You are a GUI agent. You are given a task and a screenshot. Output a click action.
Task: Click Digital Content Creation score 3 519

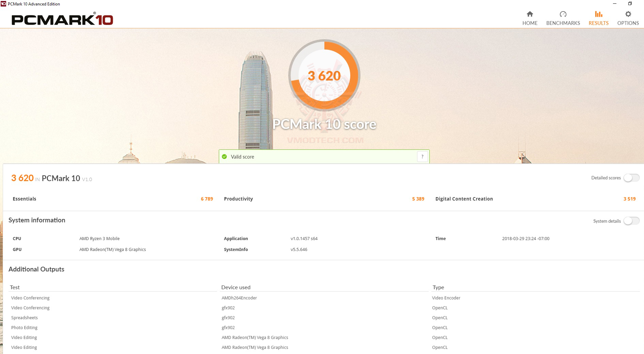coord(629,199)
